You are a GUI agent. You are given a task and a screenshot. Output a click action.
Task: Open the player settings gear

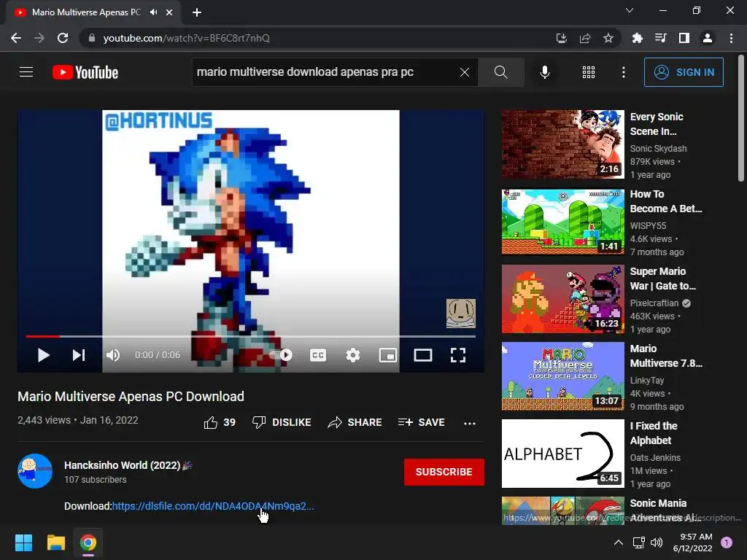(353, 355)
